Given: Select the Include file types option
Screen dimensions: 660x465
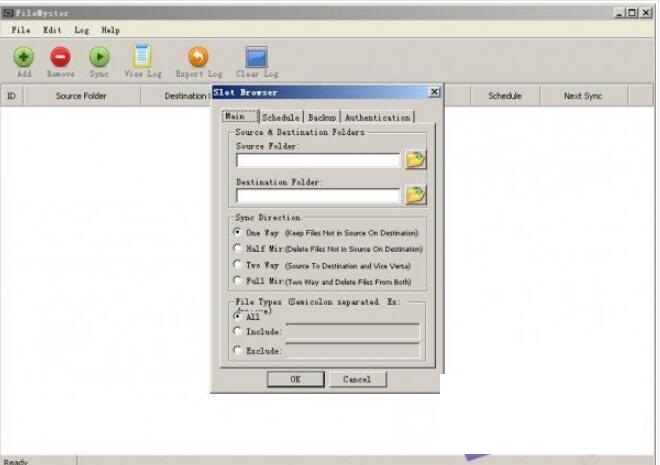Looking at the screenshot, I should [x=238, y=332].
